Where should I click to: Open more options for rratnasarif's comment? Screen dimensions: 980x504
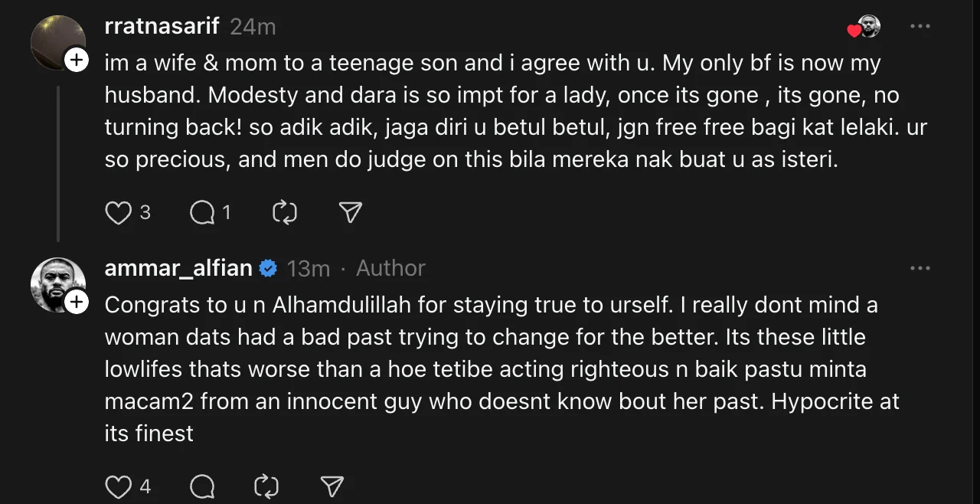(920, 27)
